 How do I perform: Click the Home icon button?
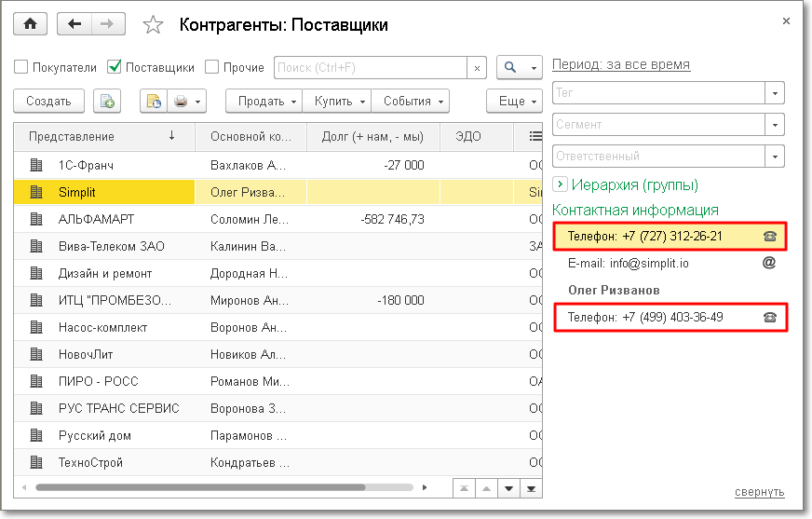point(30,24)
